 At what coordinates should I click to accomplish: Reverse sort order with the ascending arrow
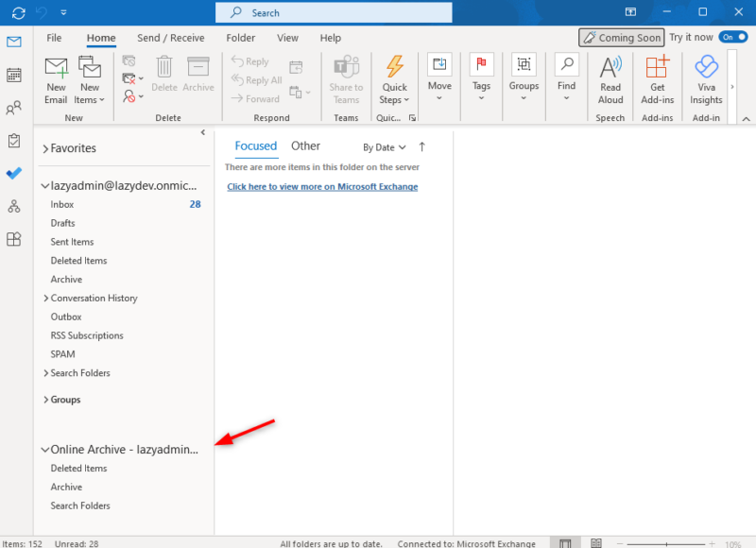pyautogui.click(x=421, y=147)
